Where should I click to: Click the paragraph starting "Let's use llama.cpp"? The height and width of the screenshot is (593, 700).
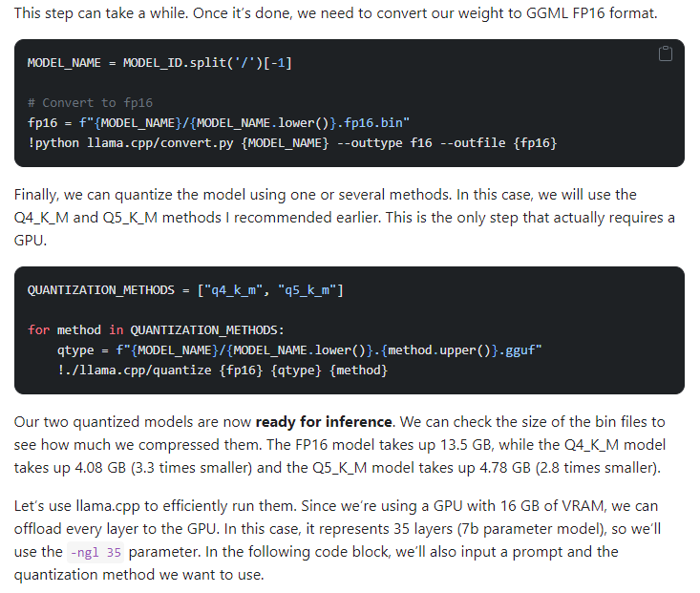click(344, 528)
